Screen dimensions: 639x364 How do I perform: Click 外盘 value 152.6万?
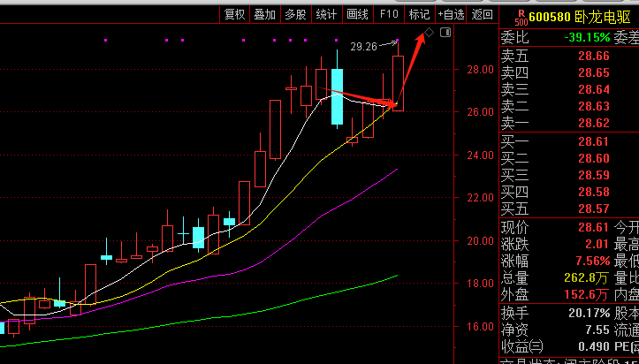(587, 295)
